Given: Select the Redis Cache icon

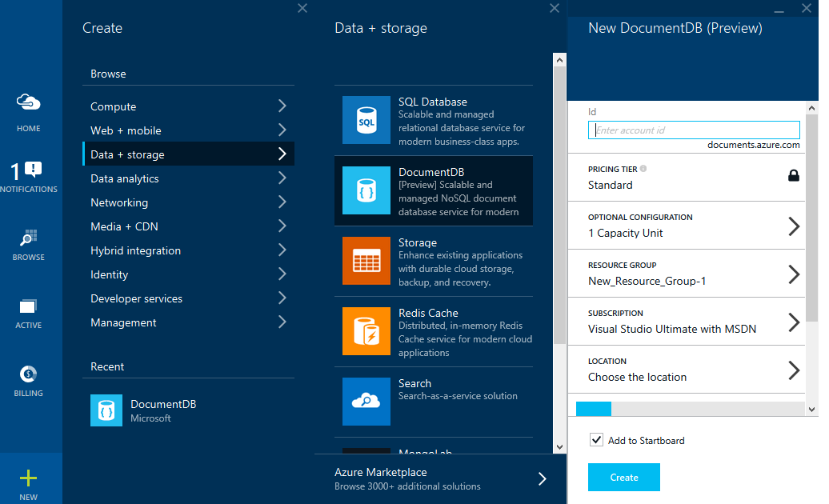Looking at the screenshot, I should coord(366,331).
